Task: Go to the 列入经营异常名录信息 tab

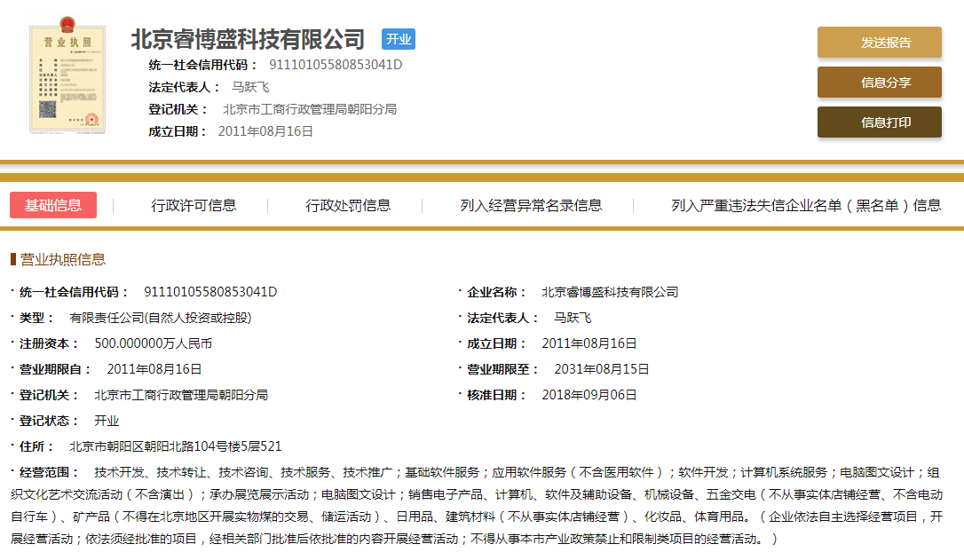Action: [x=531, y=205]
